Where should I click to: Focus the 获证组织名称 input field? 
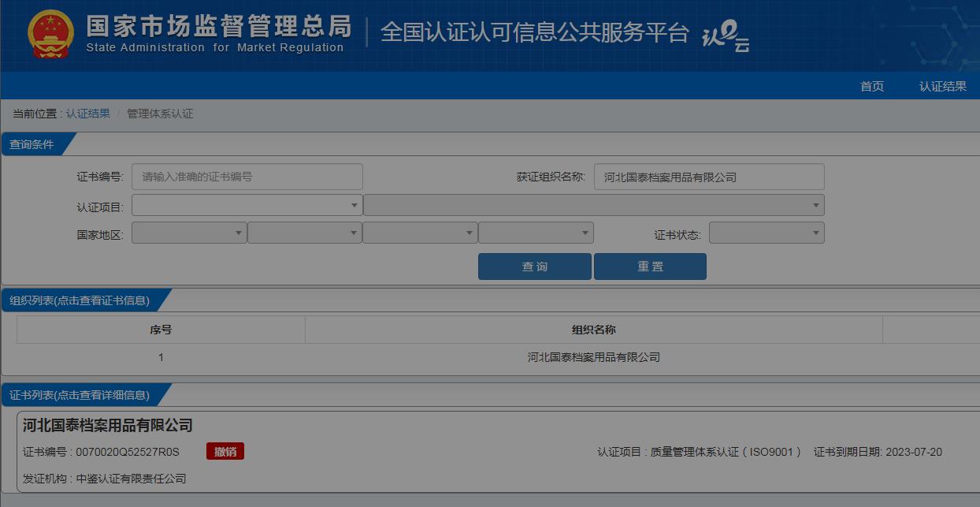pos(709,177)
